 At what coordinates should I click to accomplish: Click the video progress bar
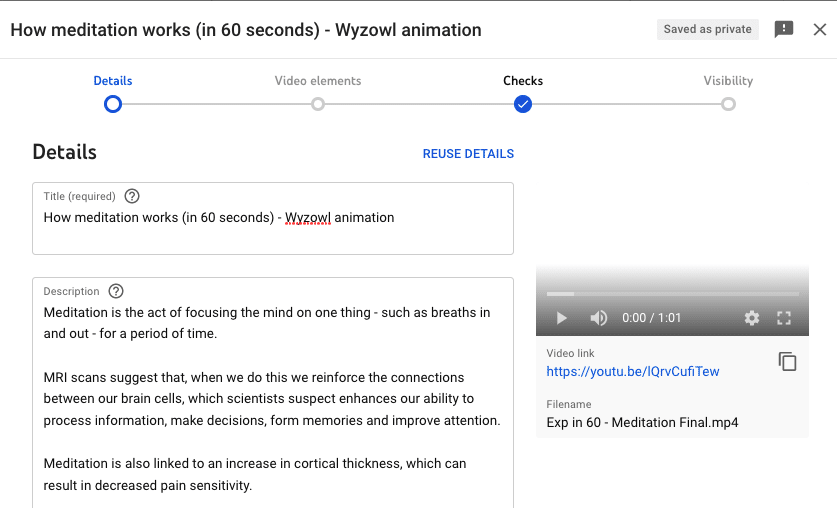tap(673, 294)
